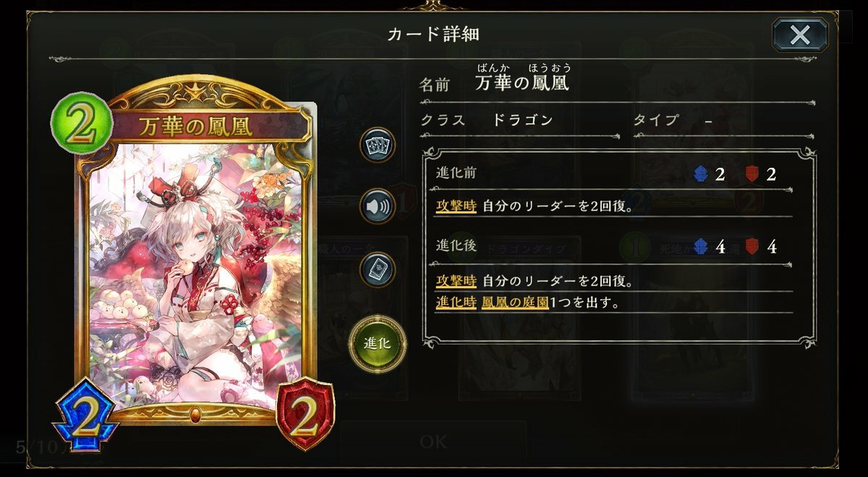The height and width of the screenshot is (477, 868).
Task: Click the red defense shield on card
Action: (305, 415)
